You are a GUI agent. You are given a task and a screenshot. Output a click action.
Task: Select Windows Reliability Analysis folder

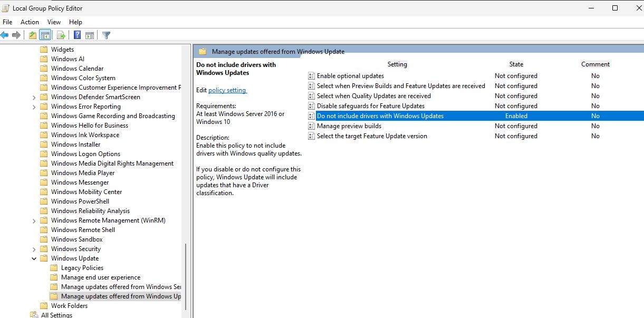(x=90, y=211)
